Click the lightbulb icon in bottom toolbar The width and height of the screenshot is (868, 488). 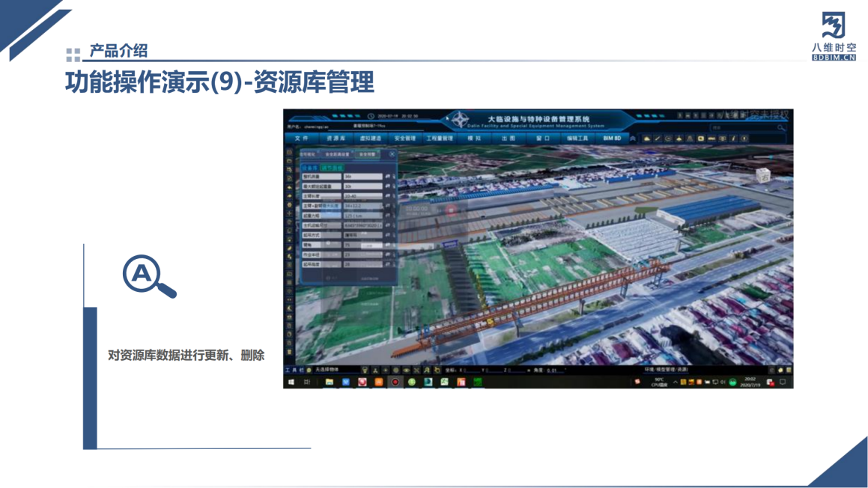(x=365, y=370)
